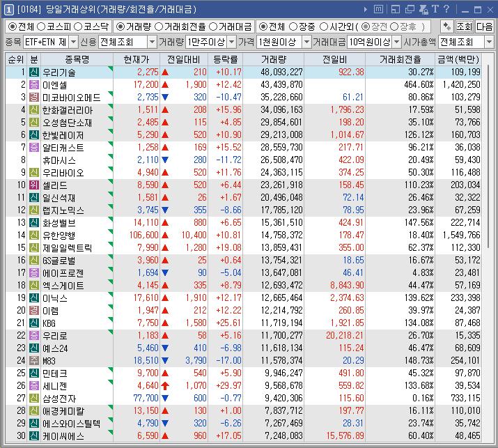
Task: Click the 464.60% turnover value for 이엔셀
Action: pos(419,84)
